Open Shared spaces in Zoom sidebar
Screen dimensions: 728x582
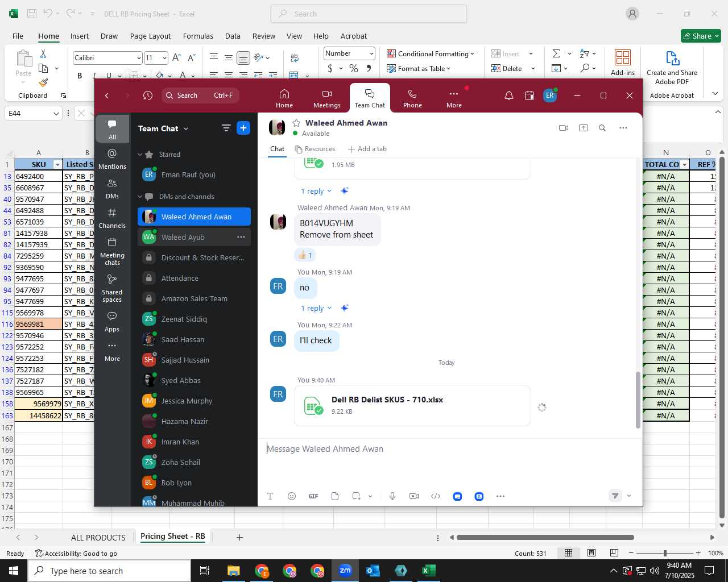pos(112,288)
